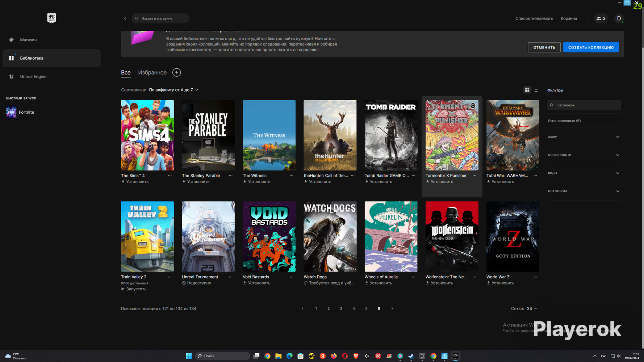Expand the ЖАНР filter section
Screen dimensions: 644x362
(584, 137)
